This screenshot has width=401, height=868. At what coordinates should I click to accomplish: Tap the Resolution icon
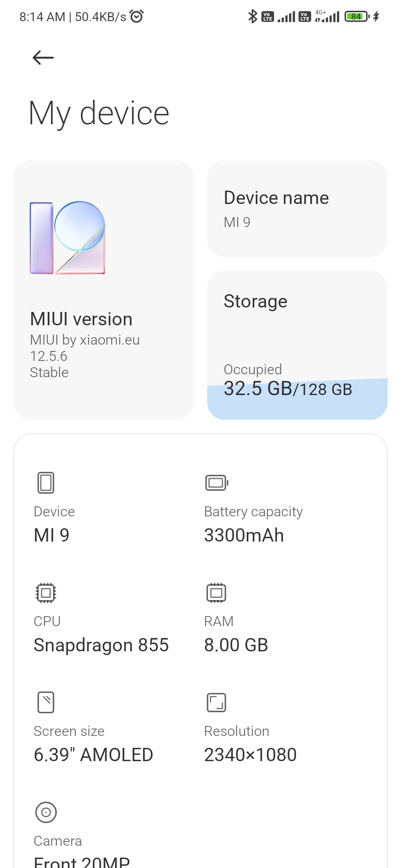[x=216, y=702]
